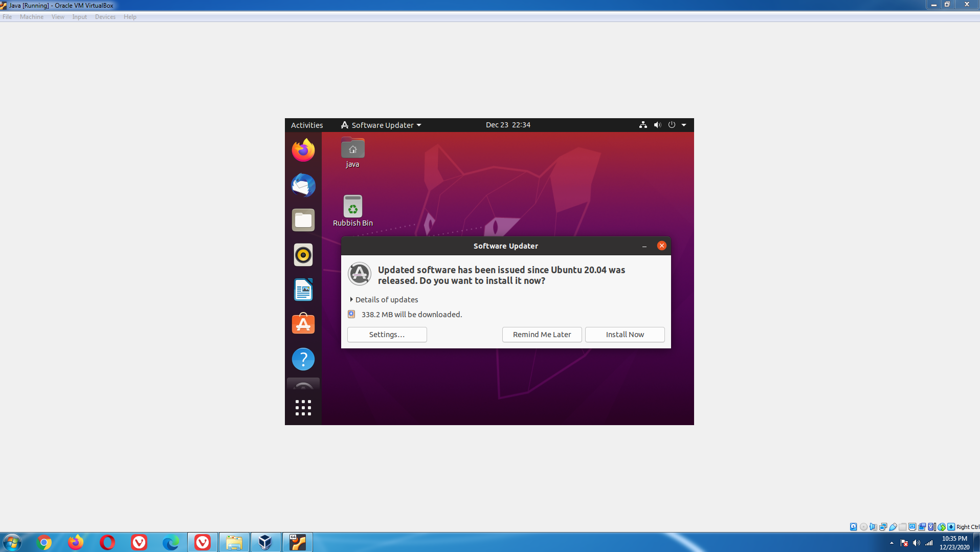This screenshot has height=552, width=980.
Task: Click VirtualBox shared folders indicator
Action: (x=903, y=526)
